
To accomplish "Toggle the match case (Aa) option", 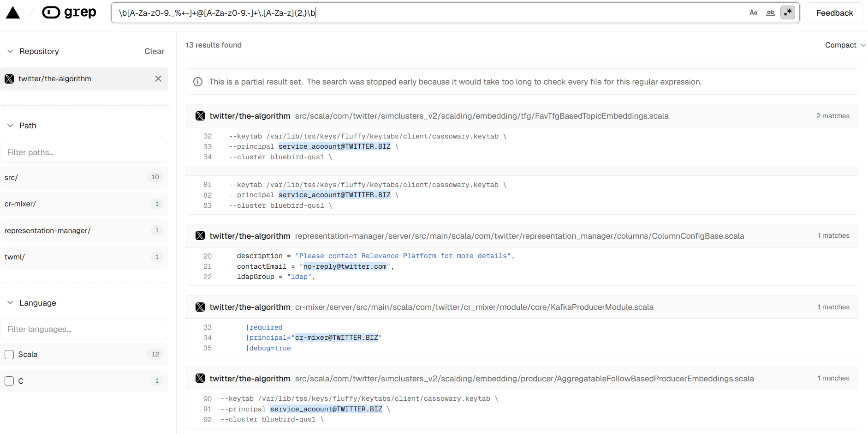I will pos(753,12).
